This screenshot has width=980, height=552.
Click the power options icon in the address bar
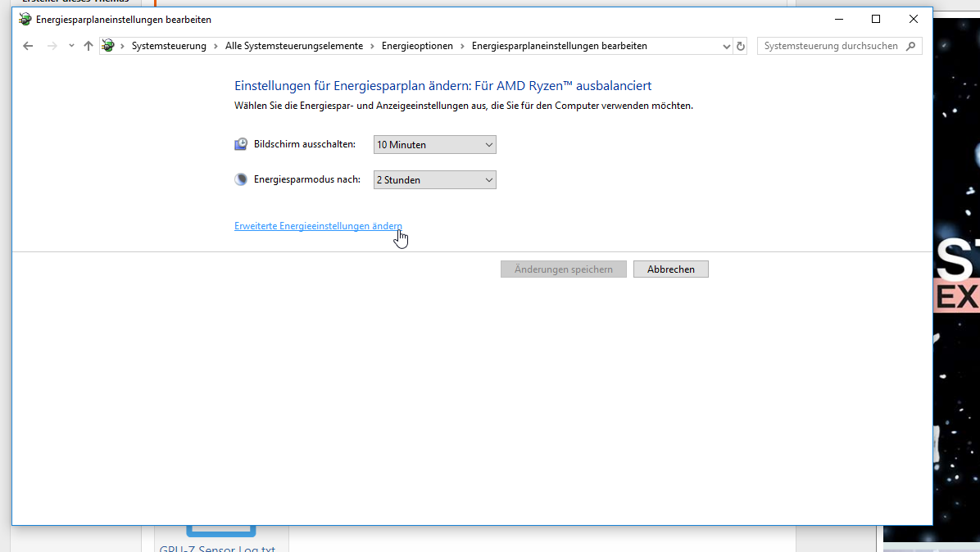(x=108, y=46)
